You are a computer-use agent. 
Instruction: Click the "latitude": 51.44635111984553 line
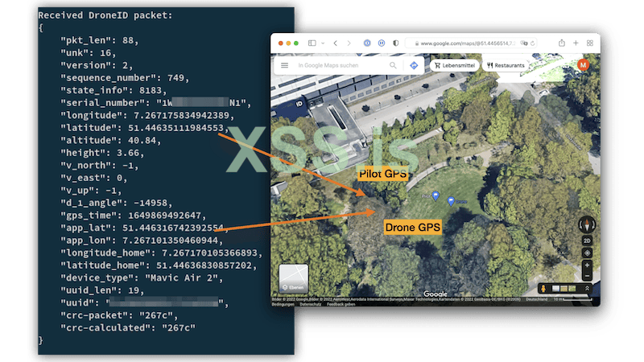145,128
